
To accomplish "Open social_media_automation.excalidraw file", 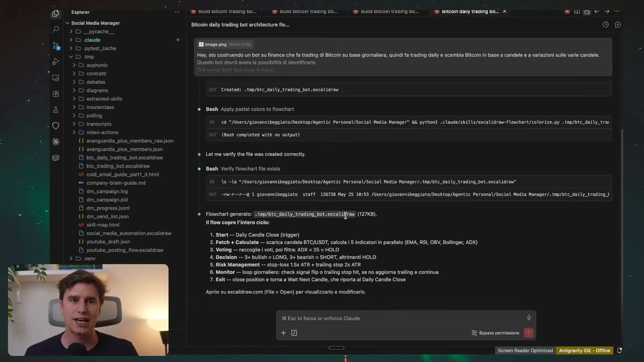I will (x=129, y=233).
